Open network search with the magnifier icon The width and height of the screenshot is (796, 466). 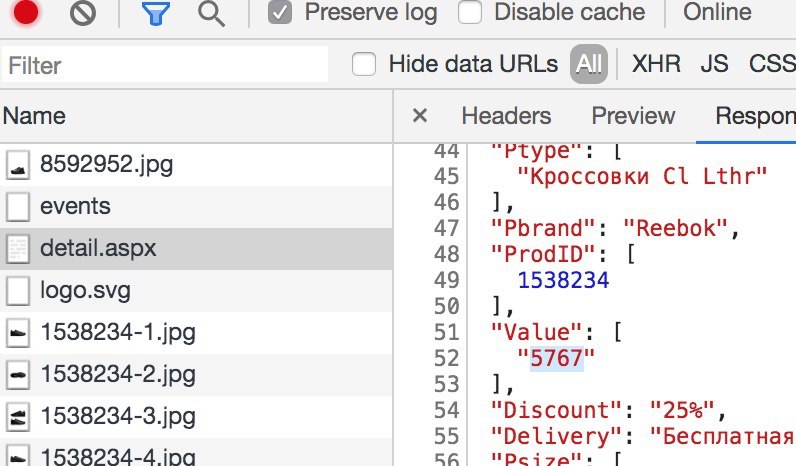tap(211, 13)
